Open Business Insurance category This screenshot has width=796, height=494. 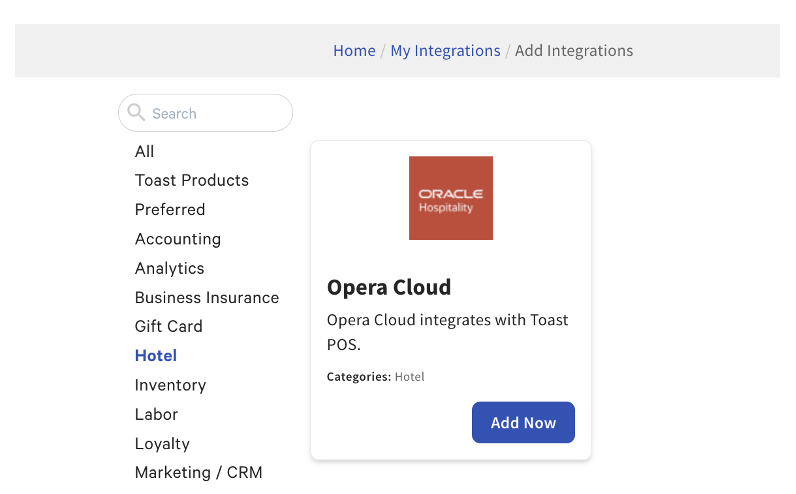[207, 298]
